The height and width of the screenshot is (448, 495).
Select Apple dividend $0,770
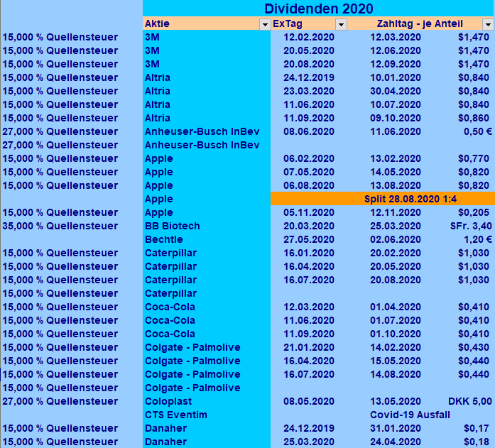(x=474, y=159)
